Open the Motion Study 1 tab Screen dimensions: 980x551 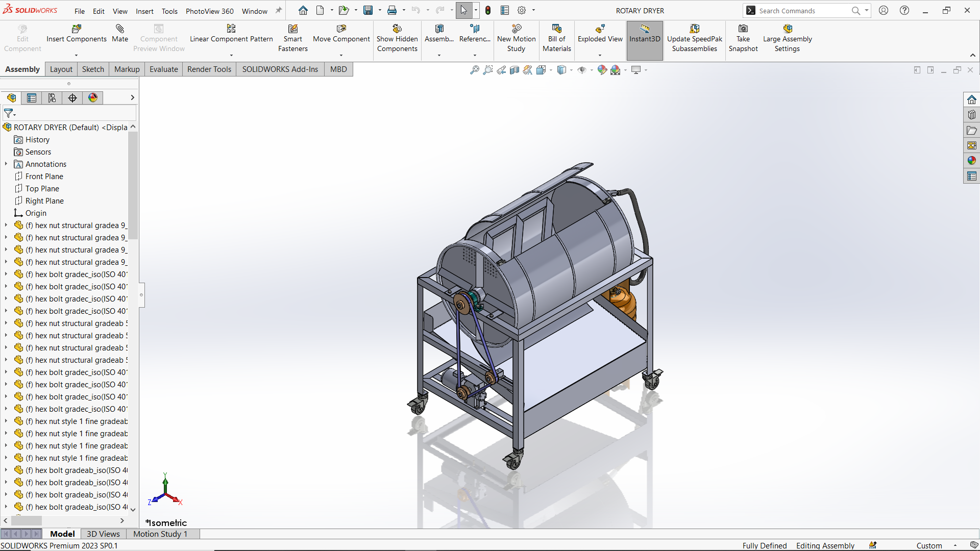160,534
